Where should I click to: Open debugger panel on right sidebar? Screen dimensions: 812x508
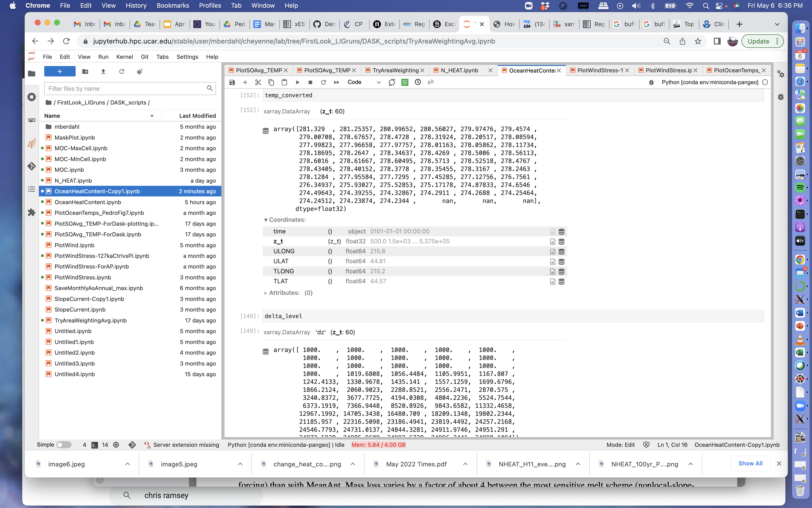(x=781, y=97)
